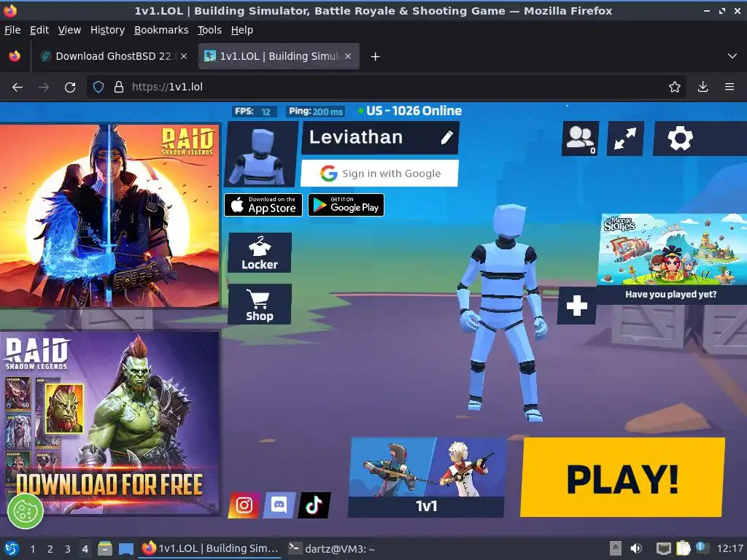The height and width of the screenshot is (560, 747).
Task: Open network tray icon
Action: pos(664,548)
